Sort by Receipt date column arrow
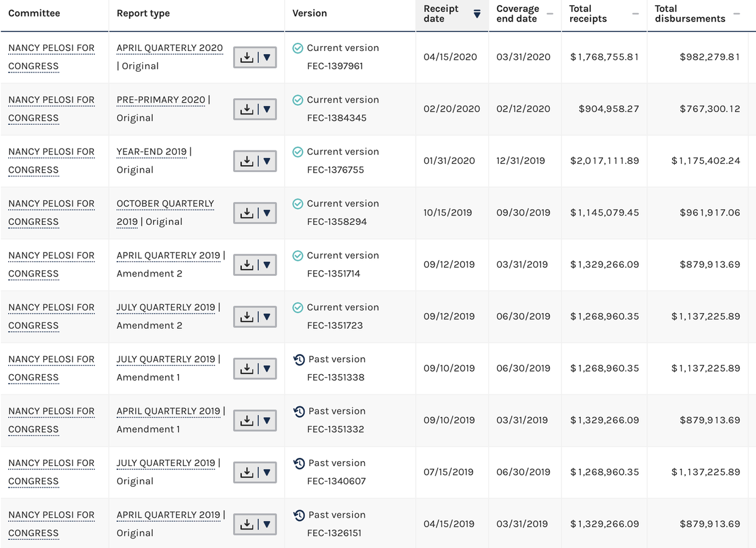This screenshot has width=756, height=548. [477, 14]
